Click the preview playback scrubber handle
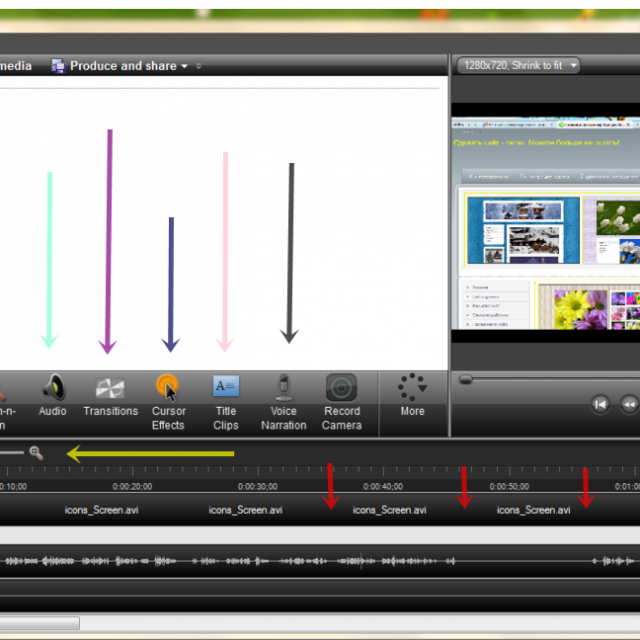This screenshot has height=640, width=640. (465, 380)
